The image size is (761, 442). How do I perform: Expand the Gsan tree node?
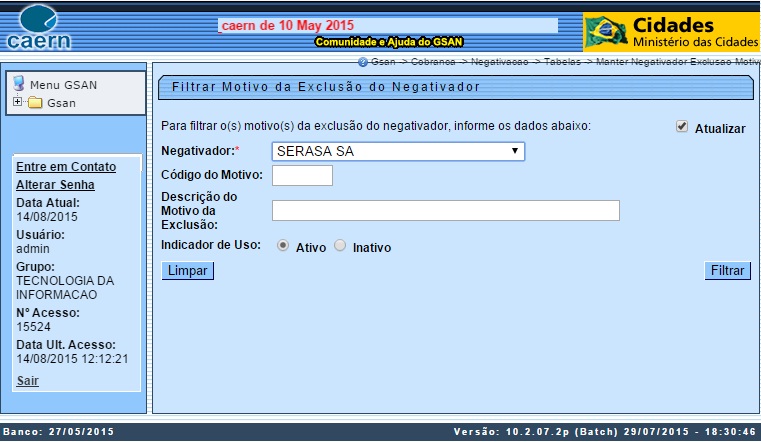(17, 102)
